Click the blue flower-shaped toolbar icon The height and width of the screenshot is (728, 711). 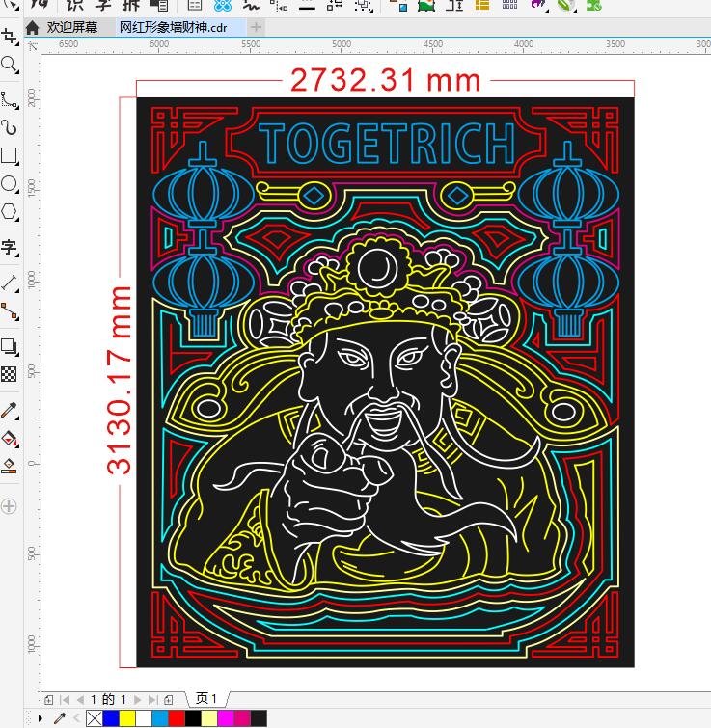(x=223, y=5)
